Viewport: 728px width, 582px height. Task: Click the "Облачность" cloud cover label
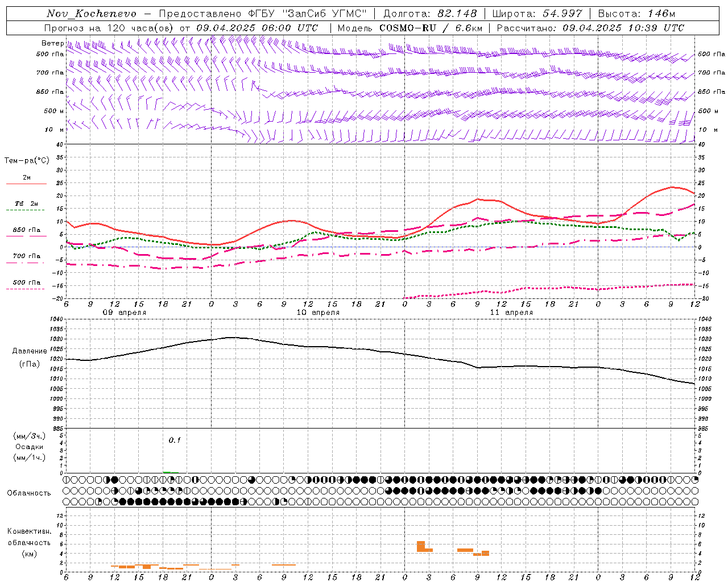pos(29,493)
